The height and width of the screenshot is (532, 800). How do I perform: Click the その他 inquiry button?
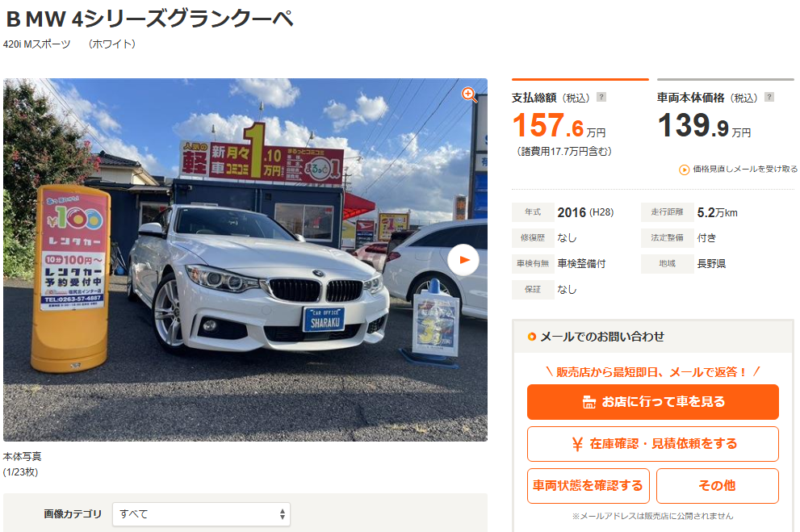click(x=718, y=486)
